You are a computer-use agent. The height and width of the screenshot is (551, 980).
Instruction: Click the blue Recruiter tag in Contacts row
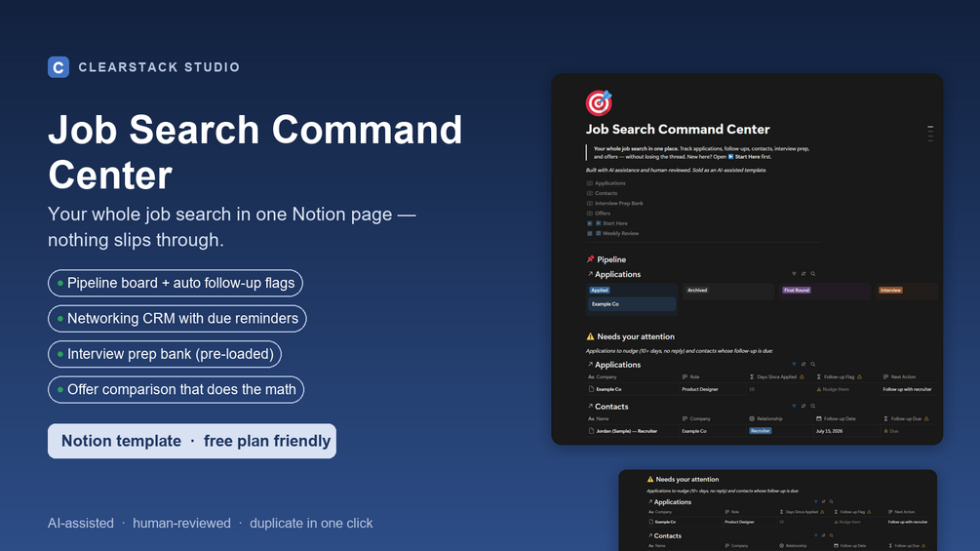coord(760,431)
